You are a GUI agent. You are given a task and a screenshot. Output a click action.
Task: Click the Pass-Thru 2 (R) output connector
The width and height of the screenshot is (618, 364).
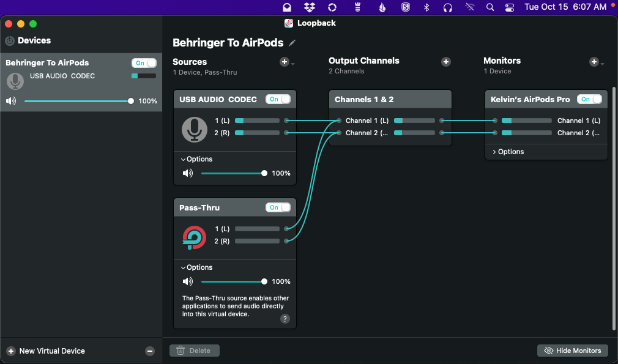pyautogui.click(x=286, y=241)
